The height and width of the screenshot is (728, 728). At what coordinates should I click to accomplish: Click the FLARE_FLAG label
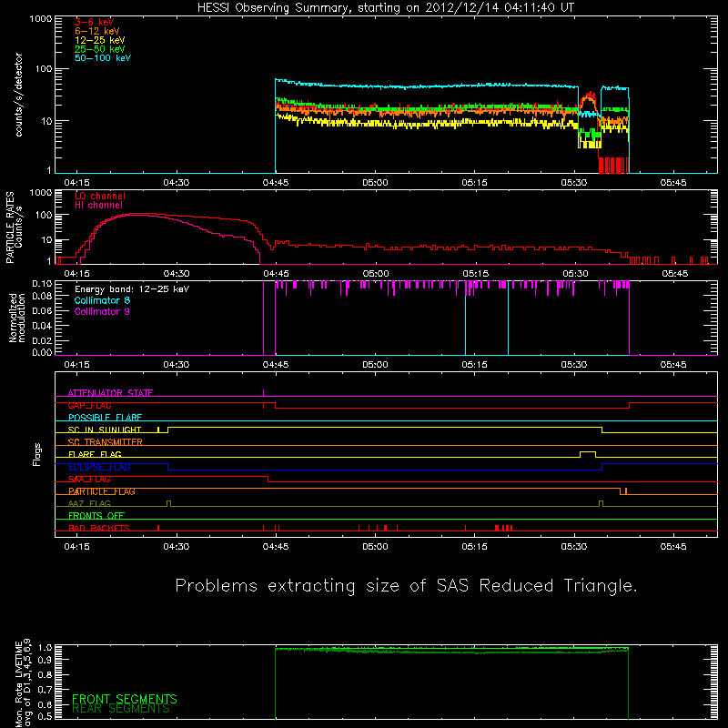pyautogui.click(x=95, y=454)
